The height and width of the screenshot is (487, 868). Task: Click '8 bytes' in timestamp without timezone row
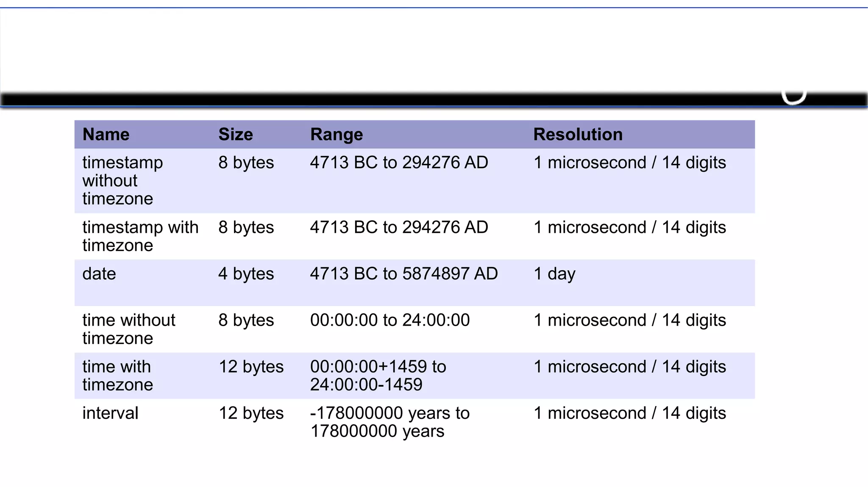click(x=246, y=163)
